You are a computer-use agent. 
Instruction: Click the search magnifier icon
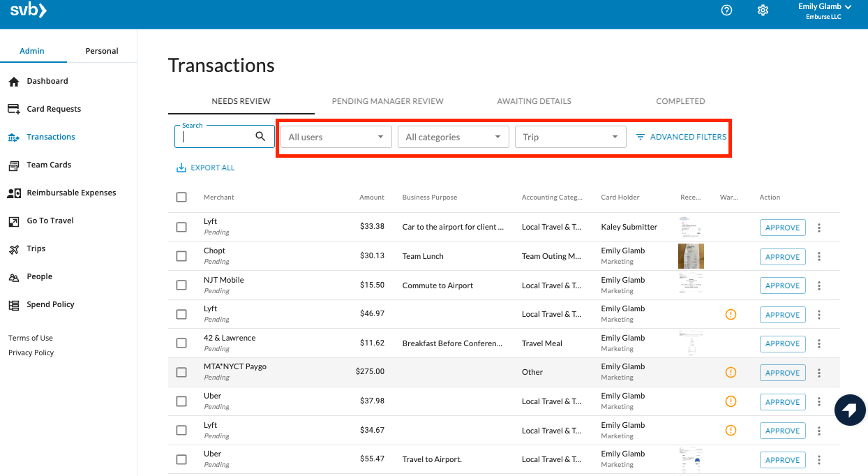coord(260,137)
